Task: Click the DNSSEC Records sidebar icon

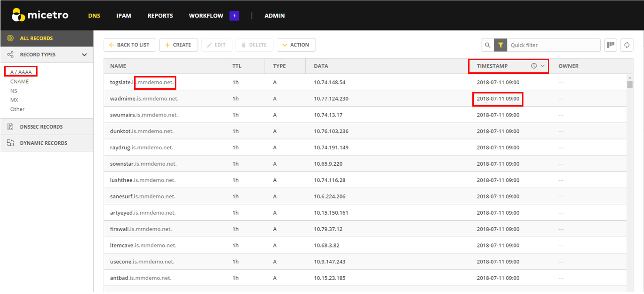Action: coord(10,127)
